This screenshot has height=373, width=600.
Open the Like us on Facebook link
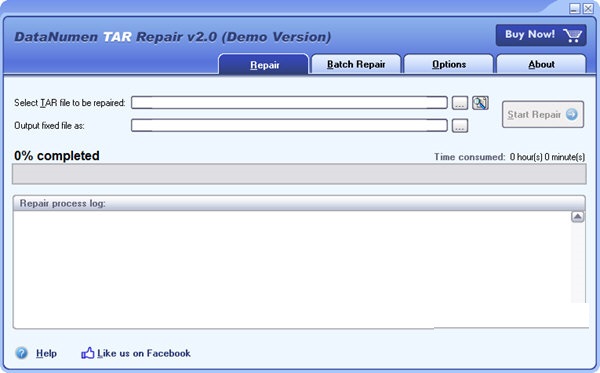pos(143,353)
